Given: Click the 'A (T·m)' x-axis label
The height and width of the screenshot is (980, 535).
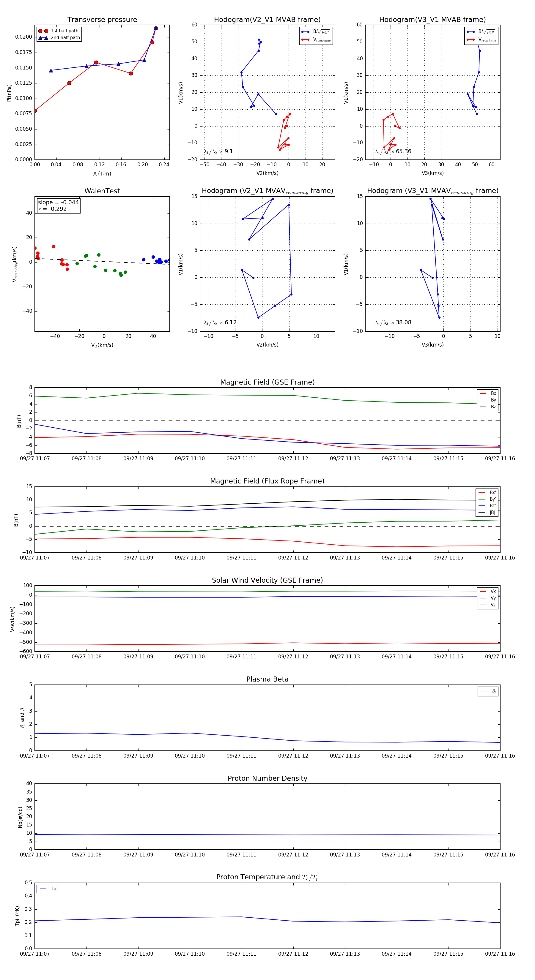Looking at the screenshot, I should point(102,173).
